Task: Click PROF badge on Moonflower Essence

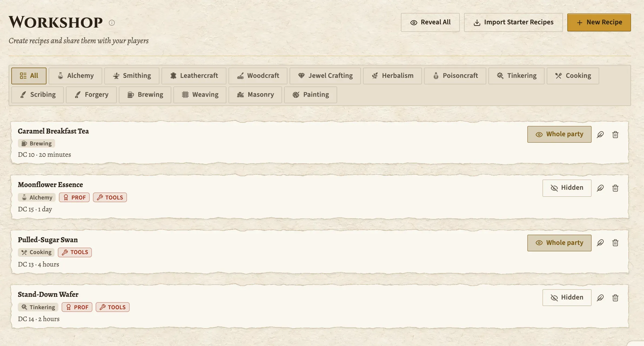Action: (x=74, y=197)
